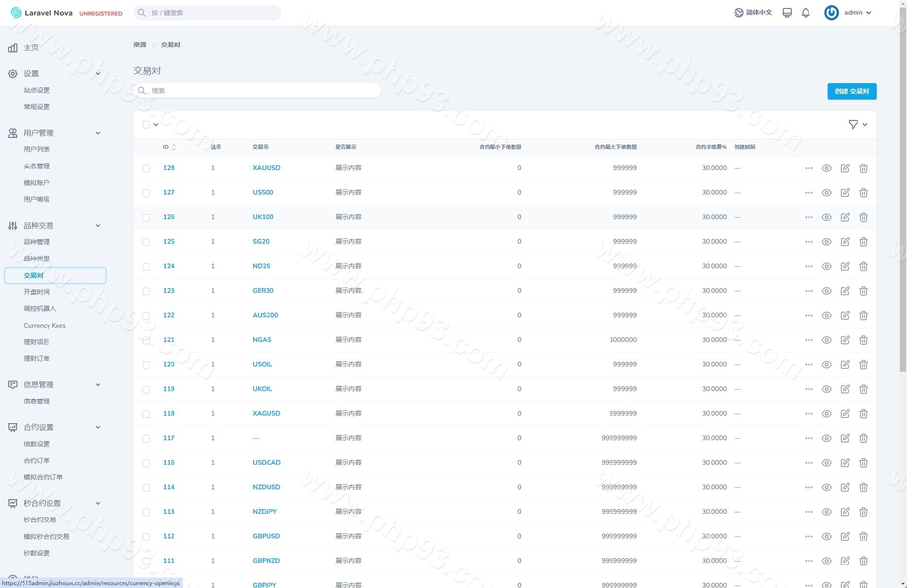Check the checkbox for row 128

click(x=146, y=169)
